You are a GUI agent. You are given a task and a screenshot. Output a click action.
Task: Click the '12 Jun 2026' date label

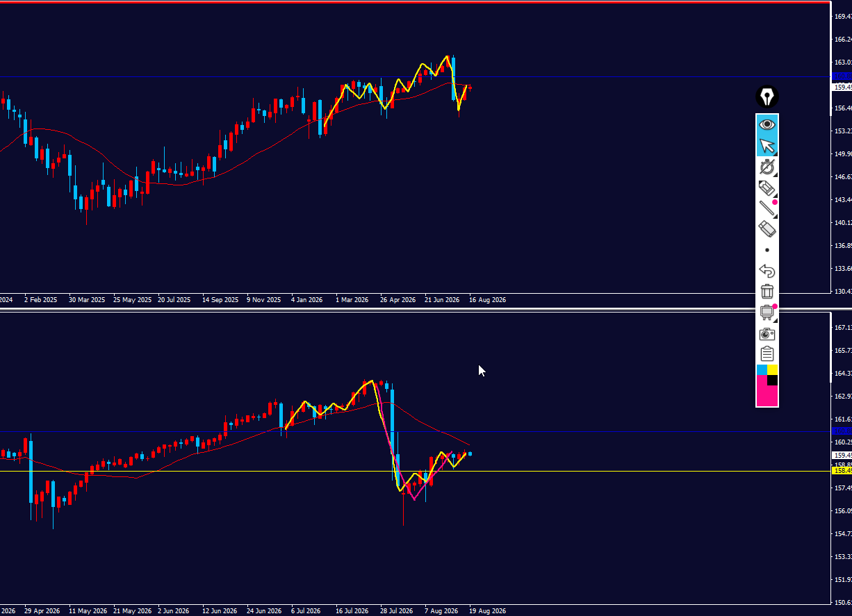point(220,611)
